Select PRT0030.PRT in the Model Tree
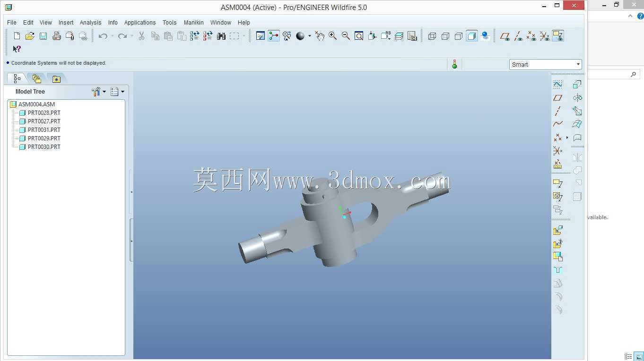The width and height of the screenshot is (644, 361). tap(44, 147)
